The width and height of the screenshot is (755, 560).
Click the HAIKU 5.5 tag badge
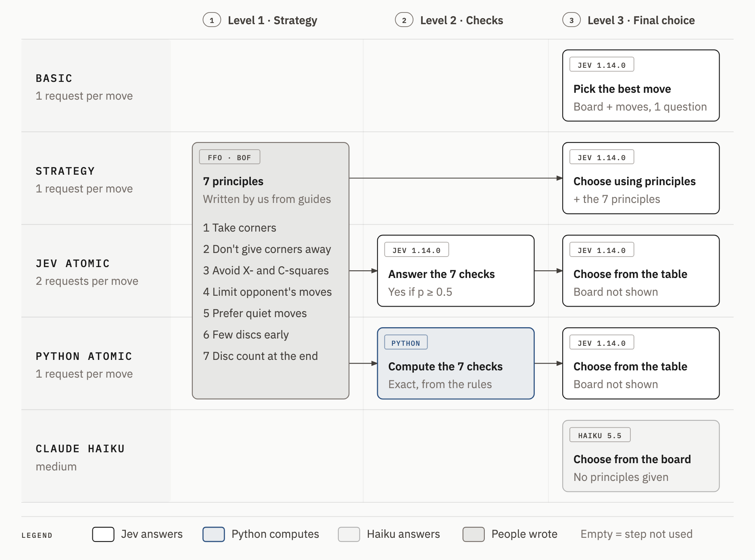pos(600,435)
